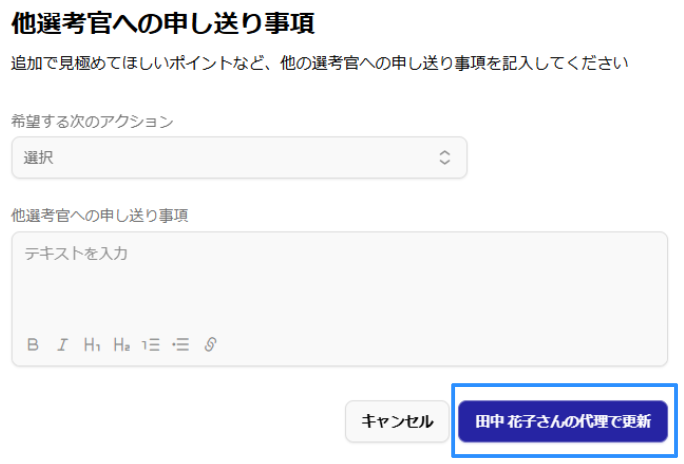Image resolution: width=684 pixels, height=464 pixels.
Task: Add a hyperlink via link icon
Action: (210, 345)
